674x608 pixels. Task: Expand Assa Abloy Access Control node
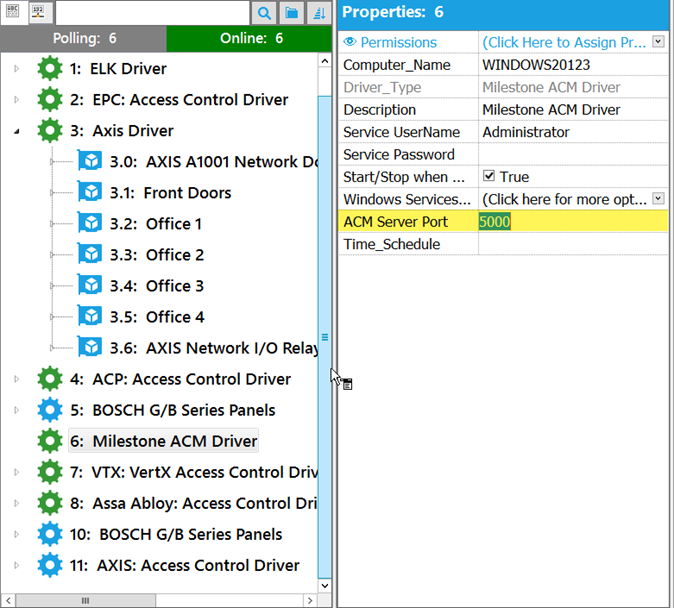(16, 503)
